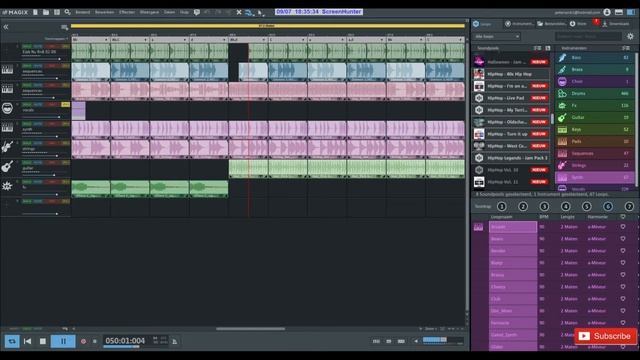Screen dimensions: 640x360
Task: Choose the Guitar instrument category
Action: pos(595,118)
